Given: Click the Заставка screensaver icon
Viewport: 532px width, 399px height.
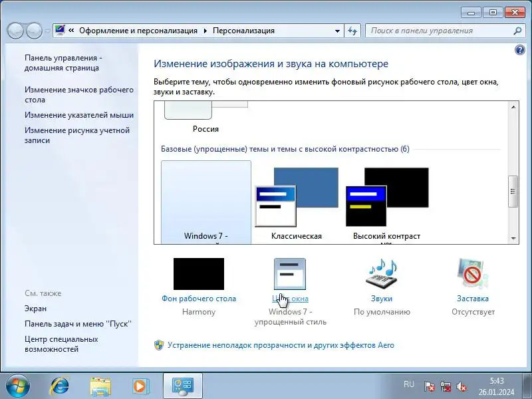Looking at the screenshot, I should pos(473,274).
